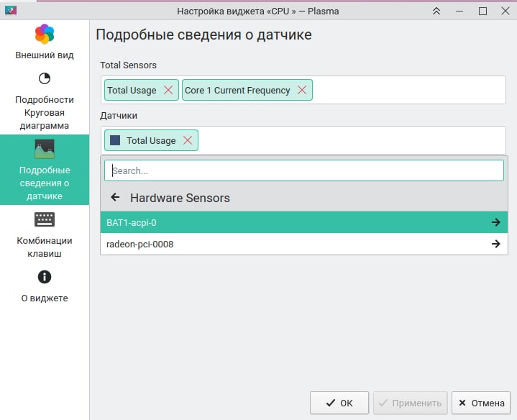Click the Total Sensors field empty area

pyautogui.click(x=409, y=90)
